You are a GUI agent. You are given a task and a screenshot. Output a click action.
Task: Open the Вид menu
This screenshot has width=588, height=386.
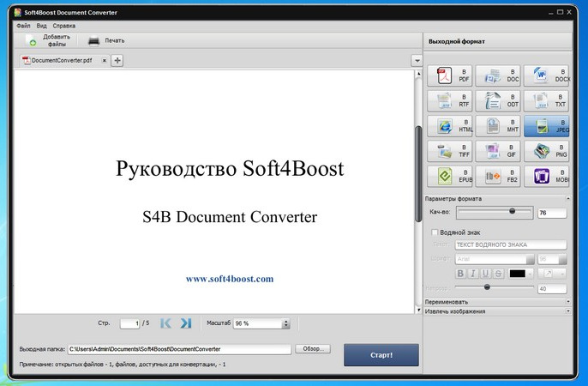41,26
